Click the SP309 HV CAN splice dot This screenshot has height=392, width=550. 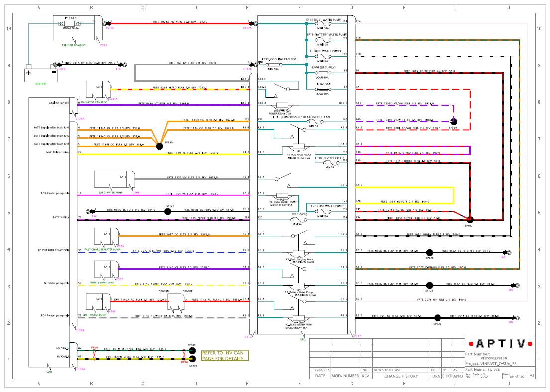pos(192,351)
